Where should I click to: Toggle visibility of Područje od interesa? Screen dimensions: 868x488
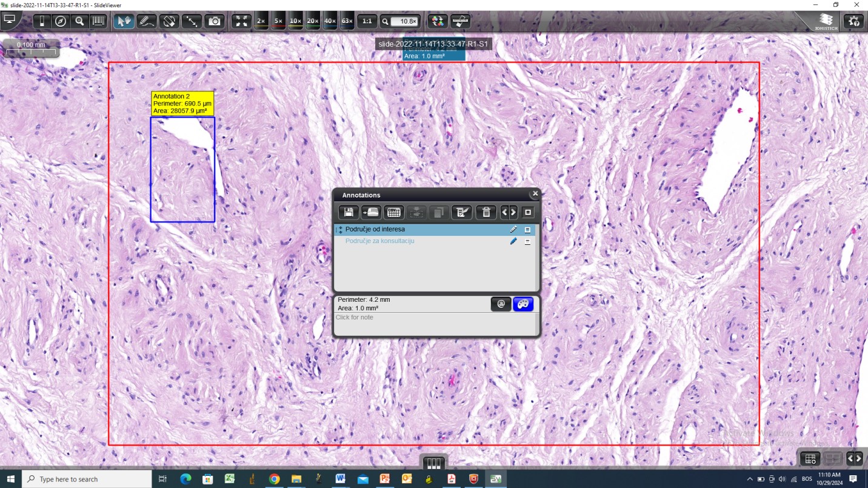[x=527, y=230]
